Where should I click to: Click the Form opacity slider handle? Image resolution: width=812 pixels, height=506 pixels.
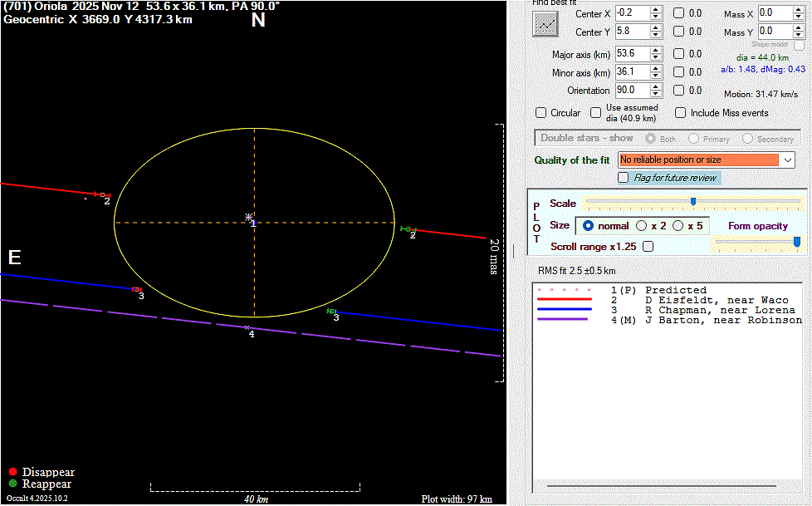click(797, 241)
